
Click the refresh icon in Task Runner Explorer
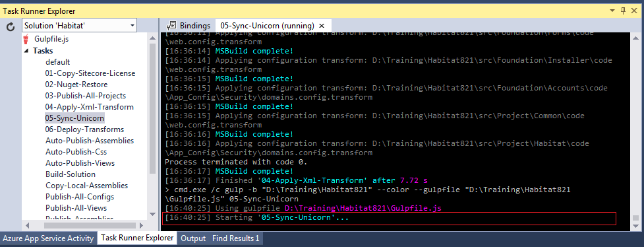(11, 27)
